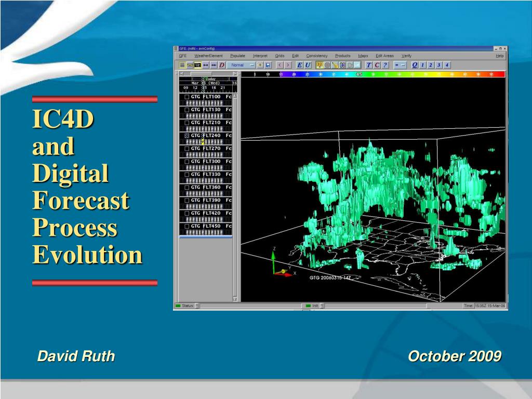Click the 45 value on color bar
This screenshot has width=532, height=399.
click(x=359, y=74)
